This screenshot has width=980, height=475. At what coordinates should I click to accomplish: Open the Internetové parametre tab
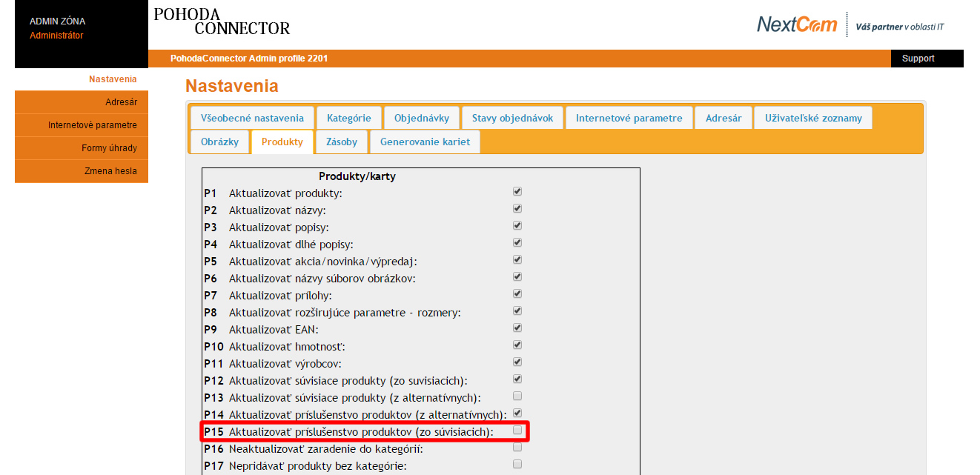629,118
